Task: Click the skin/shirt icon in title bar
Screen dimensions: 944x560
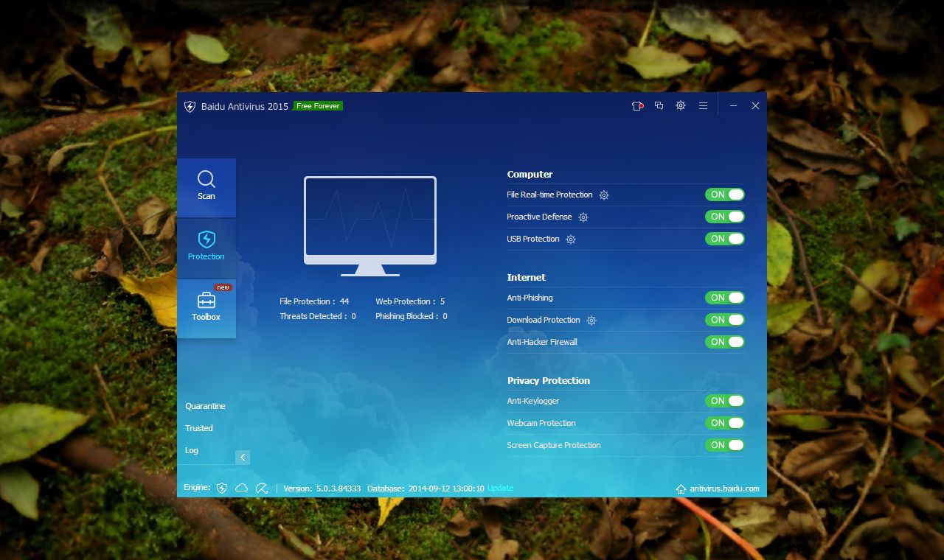Action: pyautogui.click(x=637, y=106)
